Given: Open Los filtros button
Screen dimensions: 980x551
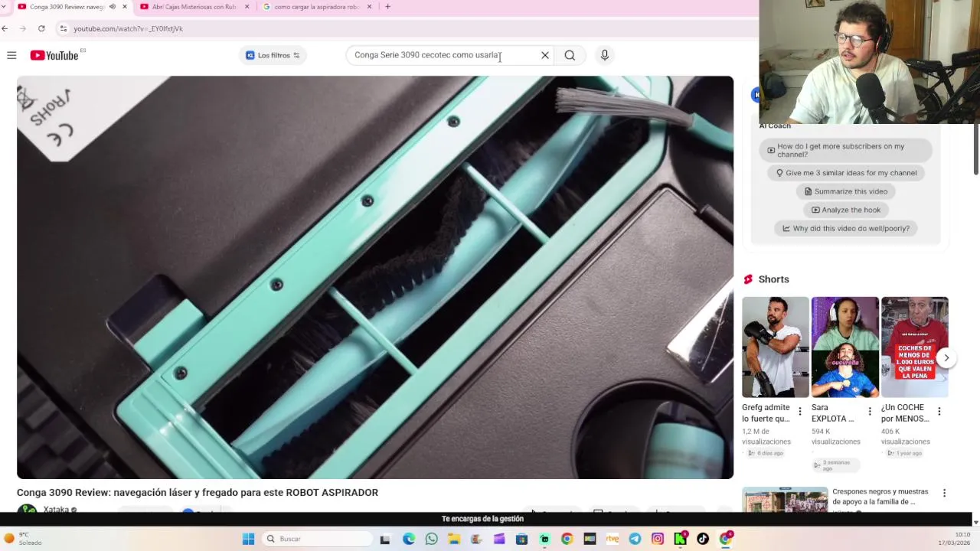Looking at the screenshot, I should [273, 55].
